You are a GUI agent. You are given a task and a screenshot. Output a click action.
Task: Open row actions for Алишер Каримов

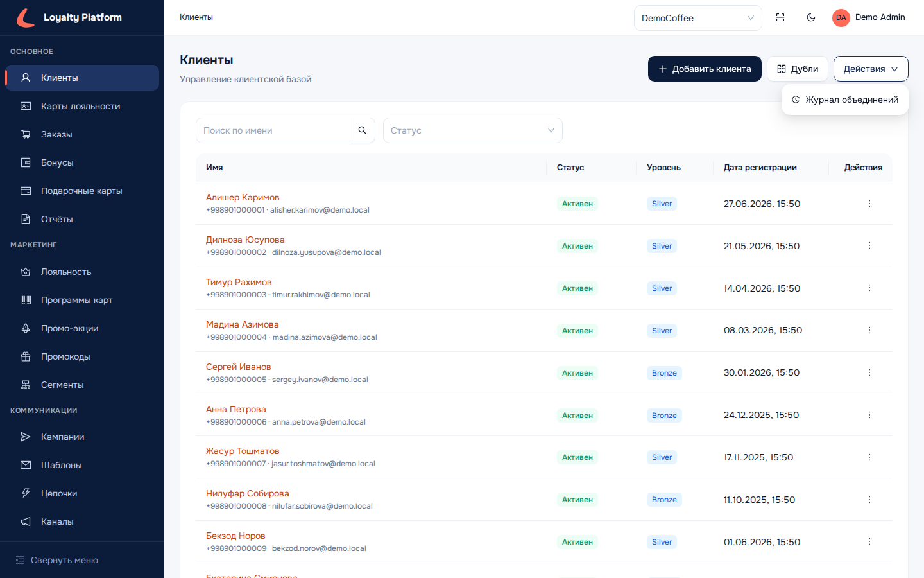[x=869, y=204]
